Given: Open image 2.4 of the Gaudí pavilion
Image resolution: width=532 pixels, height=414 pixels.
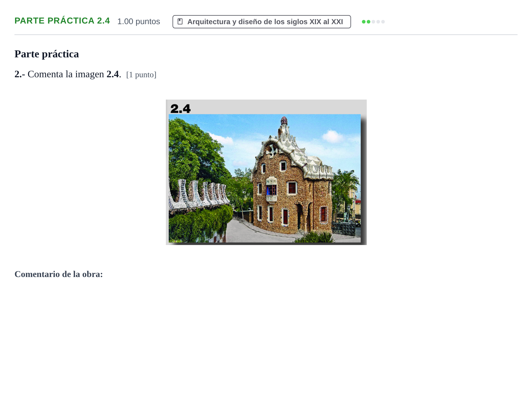Looking at the screenshot, I should [x=266, y=172].
